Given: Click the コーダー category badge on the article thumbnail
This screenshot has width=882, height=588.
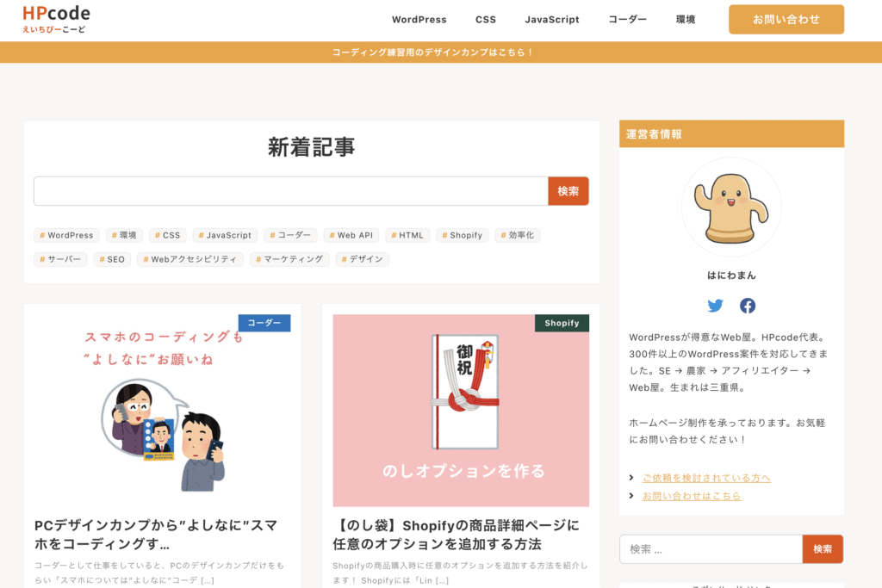Looking at the screenshot, I should click(264, 323).
